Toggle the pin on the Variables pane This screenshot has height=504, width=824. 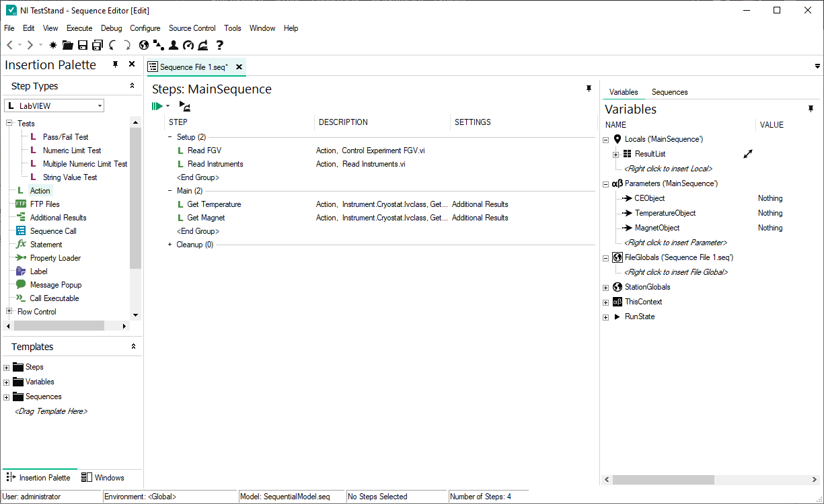point(811,108)
